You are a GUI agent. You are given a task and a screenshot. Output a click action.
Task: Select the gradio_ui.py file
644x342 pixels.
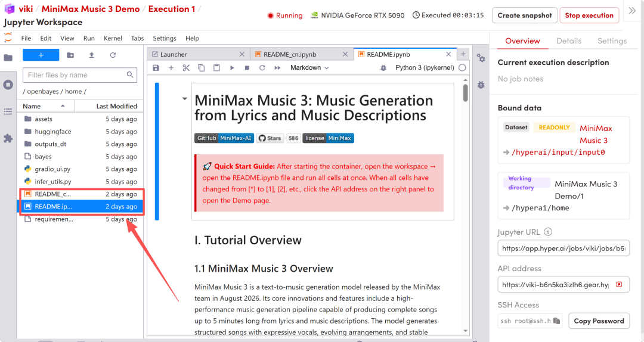[x=80, y=169]
